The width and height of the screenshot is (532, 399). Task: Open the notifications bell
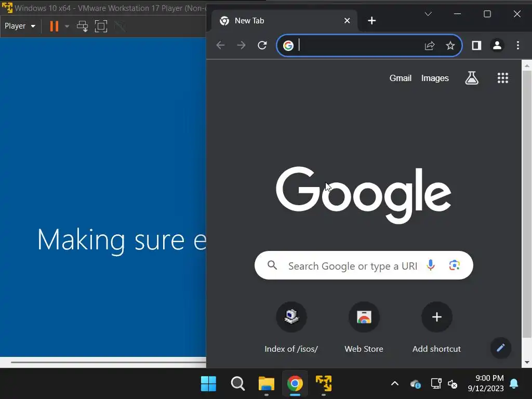point(514,384)
